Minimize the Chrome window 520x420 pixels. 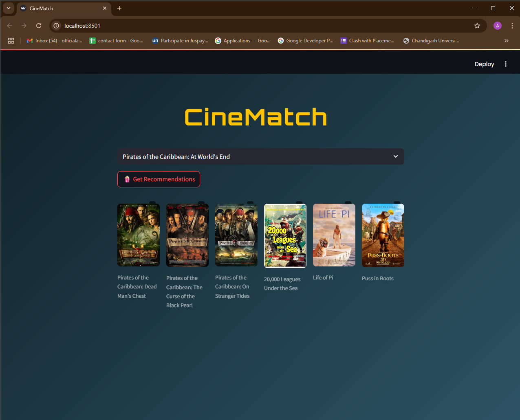pyautogui.click(x=474, y=8)
